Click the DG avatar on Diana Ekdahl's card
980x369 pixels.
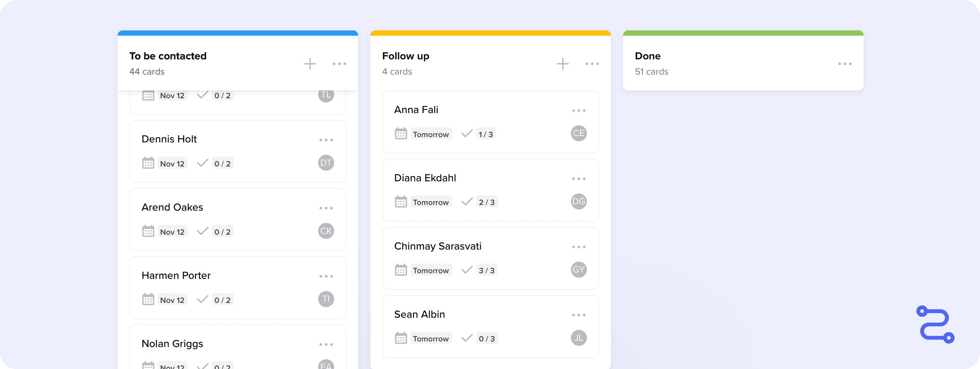coord(579,201)
